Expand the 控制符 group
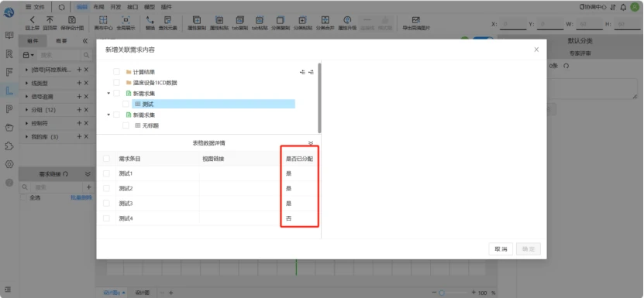 27,123
